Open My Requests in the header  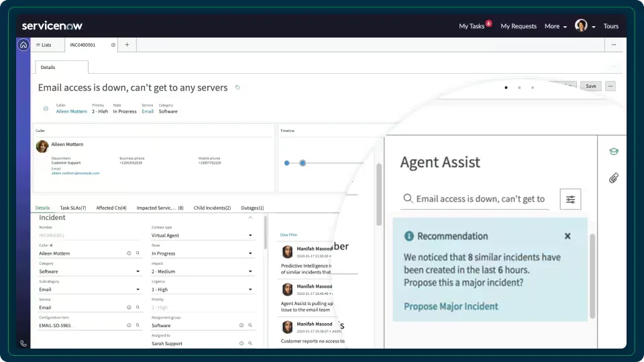click(x=519, y=26)
